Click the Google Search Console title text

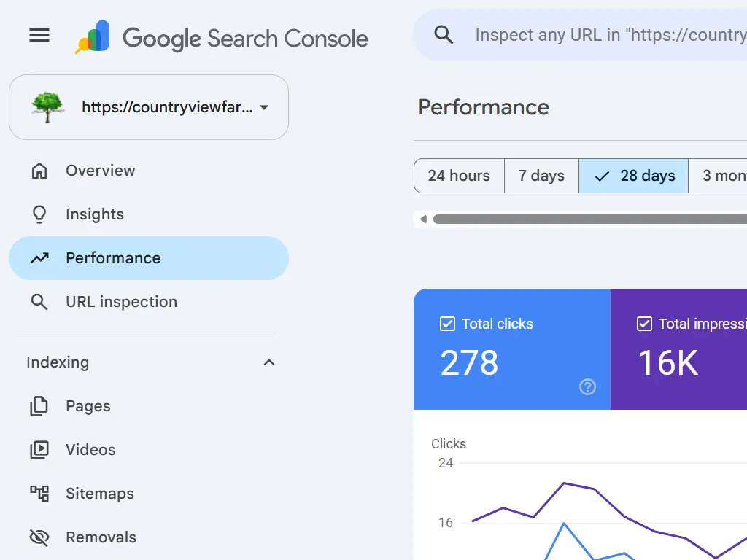[245, 39]
